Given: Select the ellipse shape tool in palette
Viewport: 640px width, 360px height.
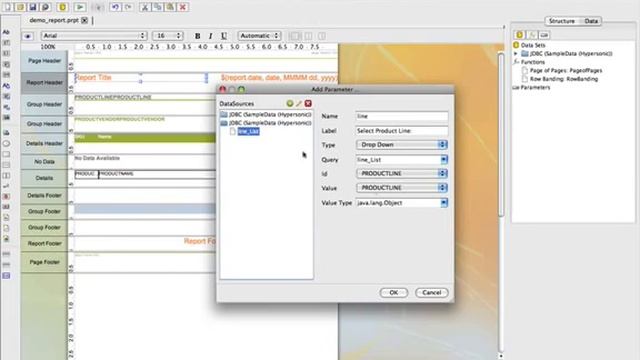Looking at the screenshot, I should pos(6,144).
